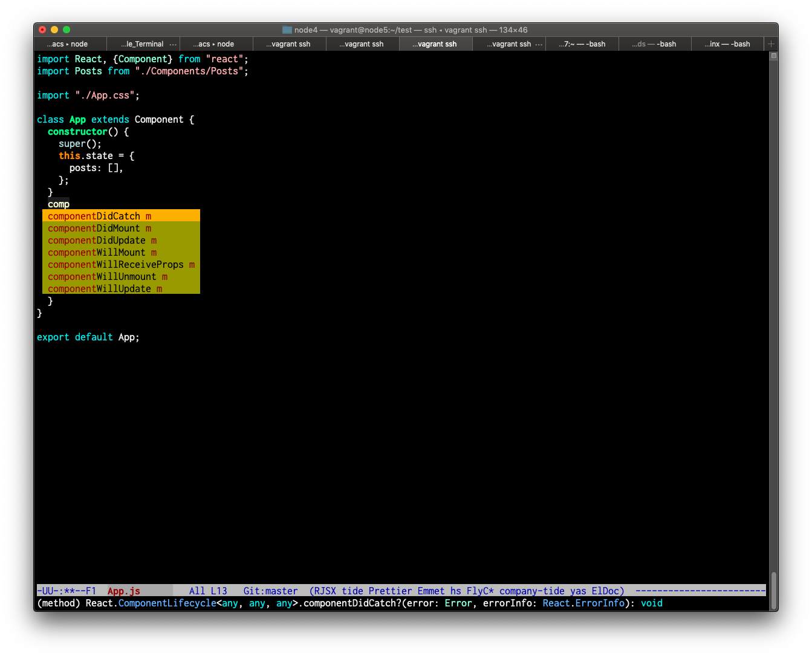The image size is (812, 656).
Task: Switch to the ds — -bash tab
Action: (x=655, y=44)
